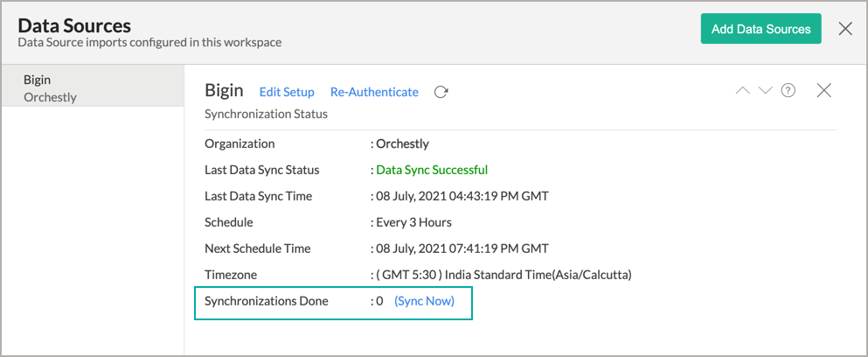Click Organization value Orchestly

coord(402,143)
